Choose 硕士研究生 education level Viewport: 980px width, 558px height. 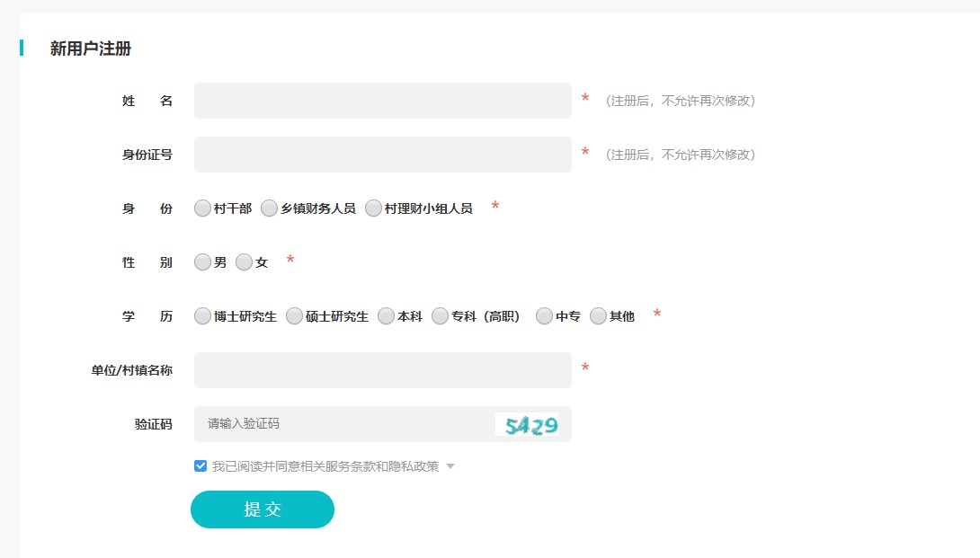click(x=295, y=316)
